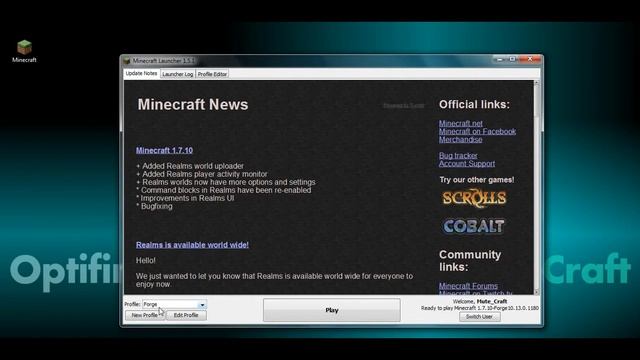This screenshot has height=360, width=640.
Task: Switch to the Update Notes tab
Action: click(x=141, y=73)
